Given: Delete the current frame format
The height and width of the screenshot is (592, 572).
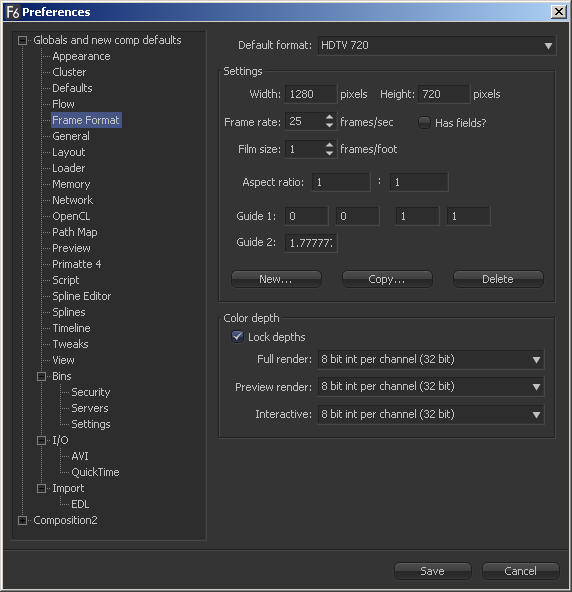Looking at the screenshot, I should point(498,279).
